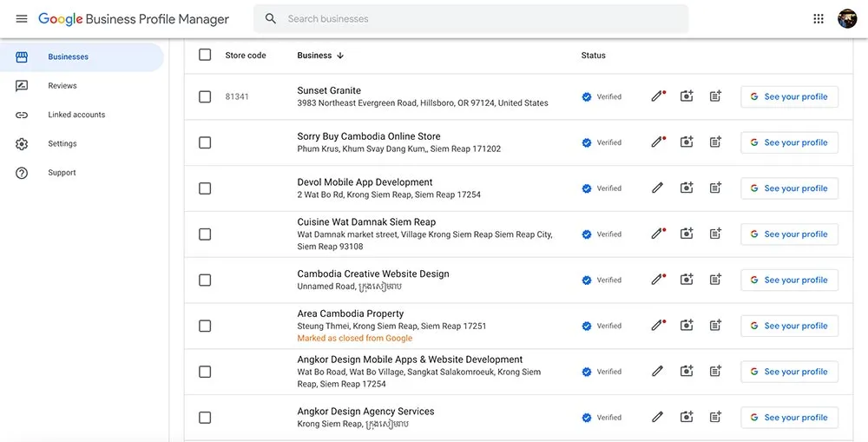The width and height of the screenshot is (868, 442).
Task: Tick the Area Cambodia Property checkbox
Action: (x=205, y=326)
